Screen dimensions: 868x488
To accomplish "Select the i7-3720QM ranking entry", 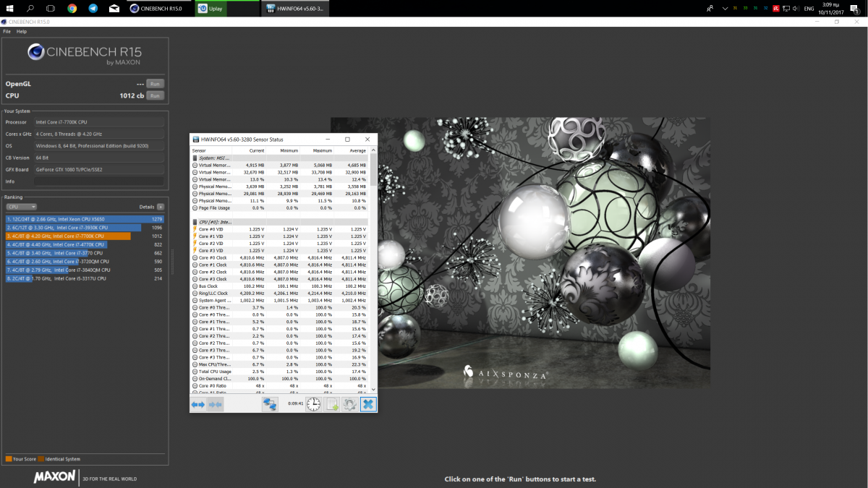I will click(85, 261).
